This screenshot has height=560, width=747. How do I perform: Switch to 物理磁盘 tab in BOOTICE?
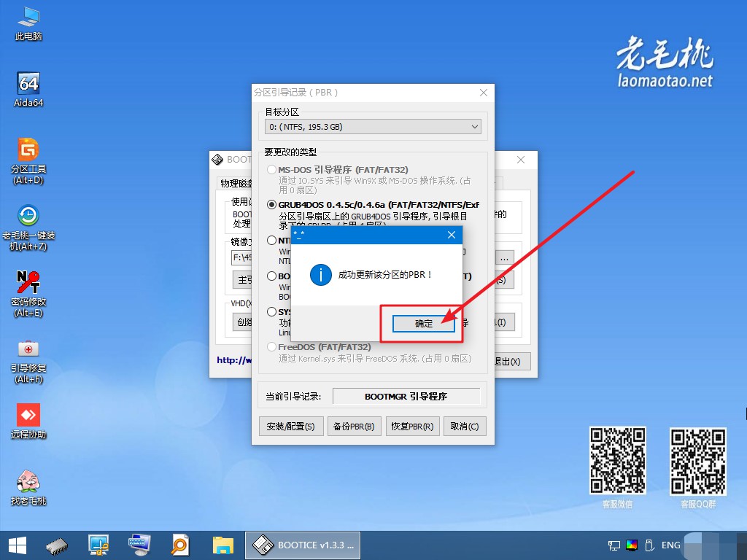point(236,183)
